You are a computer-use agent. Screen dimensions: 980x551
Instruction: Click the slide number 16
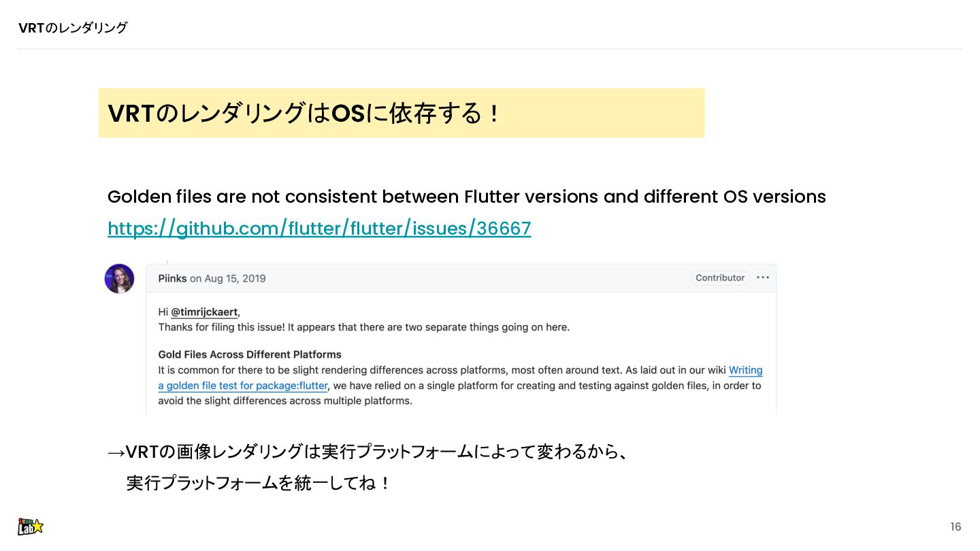[955, 527]
